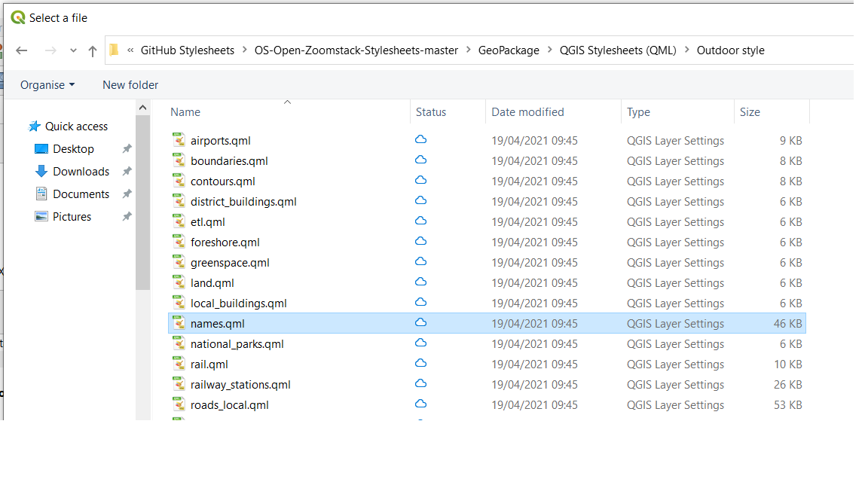Click the up-one-level folder arrow icon
Viewport: 868px width, 488px height.
(92, 50)
